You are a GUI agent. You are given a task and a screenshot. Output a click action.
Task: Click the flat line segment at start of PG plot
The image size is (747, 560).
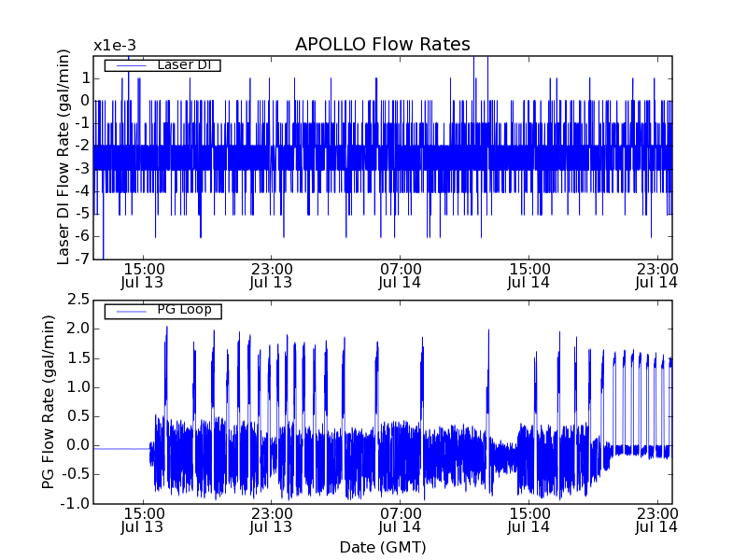(x=120, y=449)
